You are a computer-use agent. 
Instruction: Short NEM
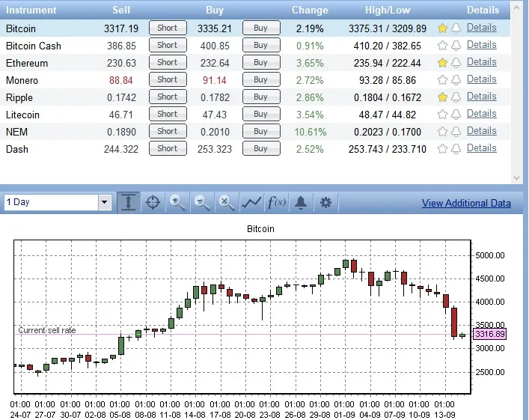tap(168, 131)
